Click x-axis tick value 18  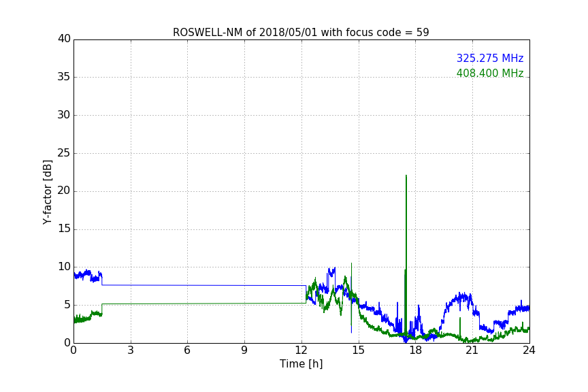415,350
